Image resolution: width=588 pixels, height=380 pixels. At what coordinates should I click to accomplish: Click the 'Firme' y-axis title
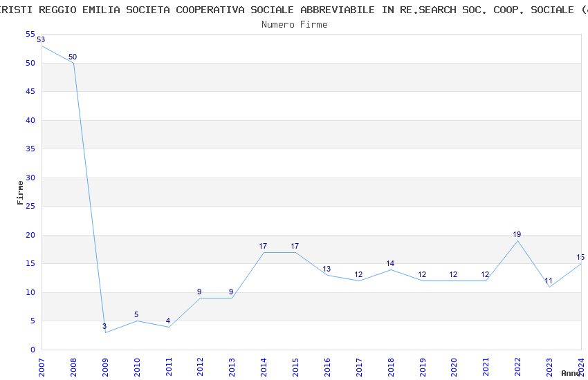tap(20, 193)
